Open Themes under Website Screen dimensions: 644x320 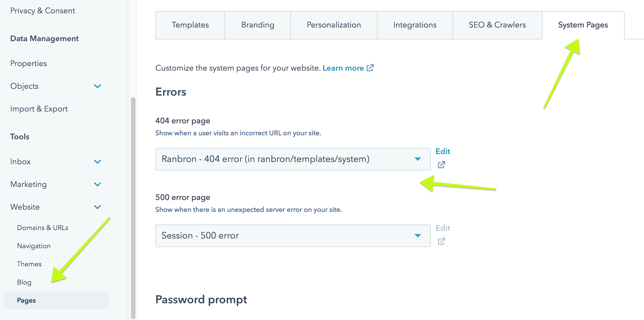pyautogui.click(x=29, y=264)
